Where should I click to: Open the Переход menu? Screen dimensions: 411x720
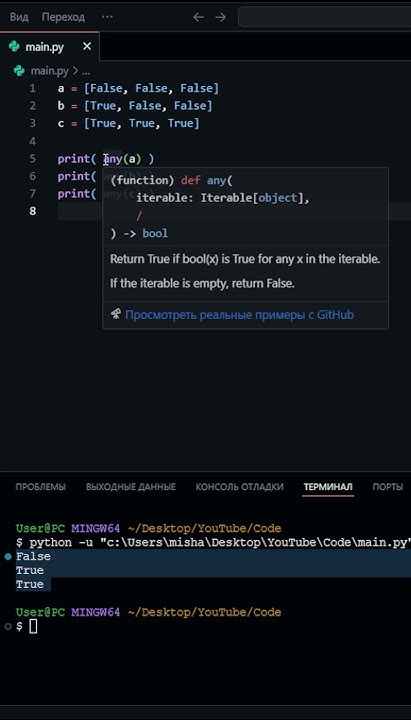pyautogui.click(x=63, y=17)
